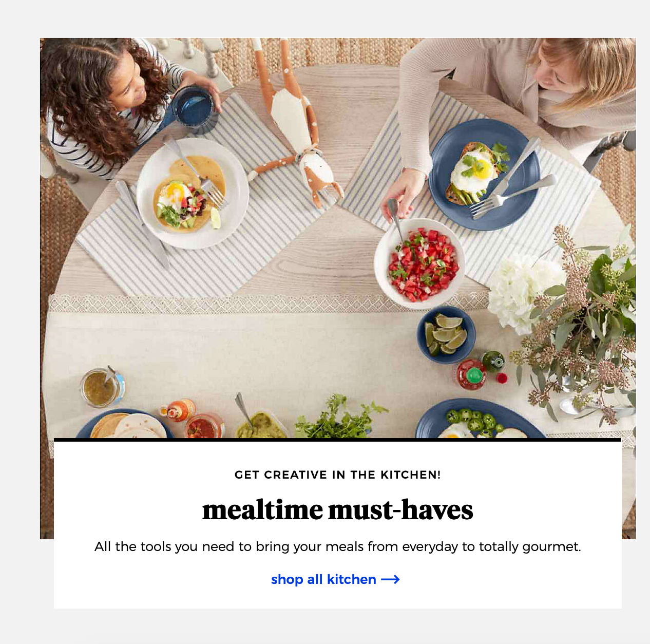Screen dimensions: 650x644
Task: Click the bunch of fresh cilantro
Action: [340, 418]
